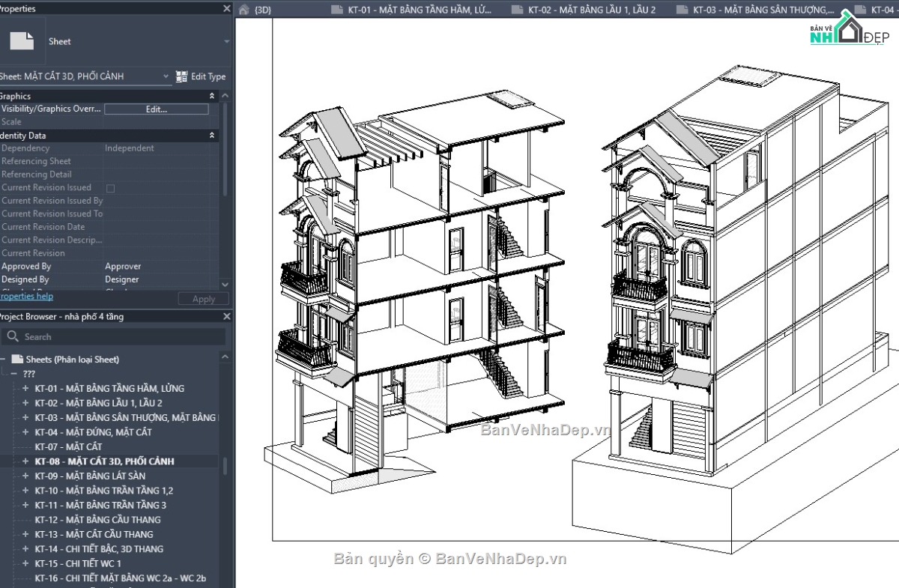Expand the KT-10 sheet node
Viewport: 899px width, 588px height.
click(25, 491)
